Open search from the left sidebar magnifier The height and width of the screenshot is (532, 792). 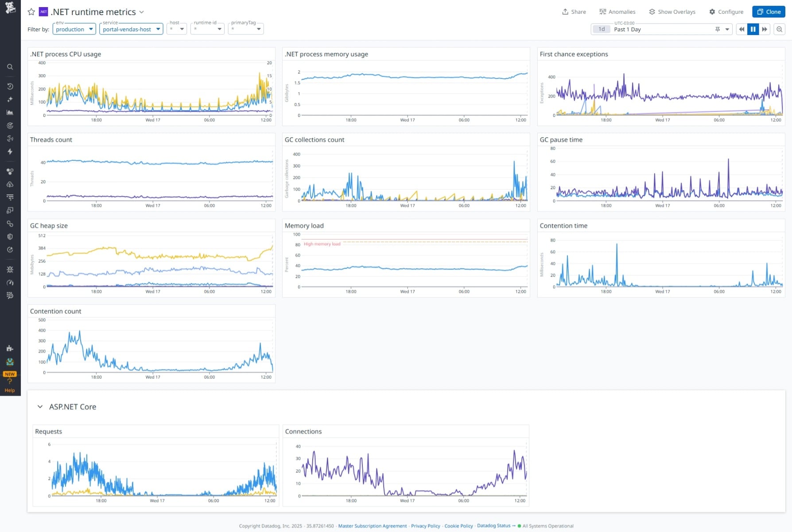[x=10, y=67]
